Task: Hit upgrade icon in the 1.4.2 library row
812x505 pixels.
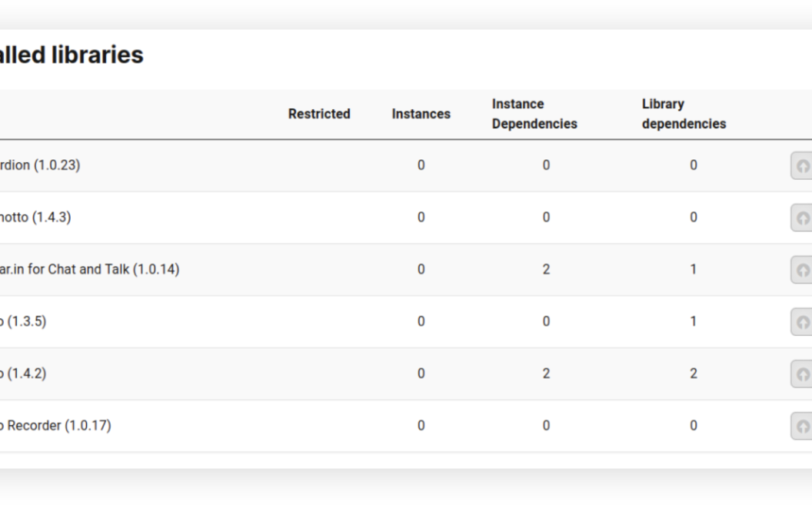Action: coord(802,374)
